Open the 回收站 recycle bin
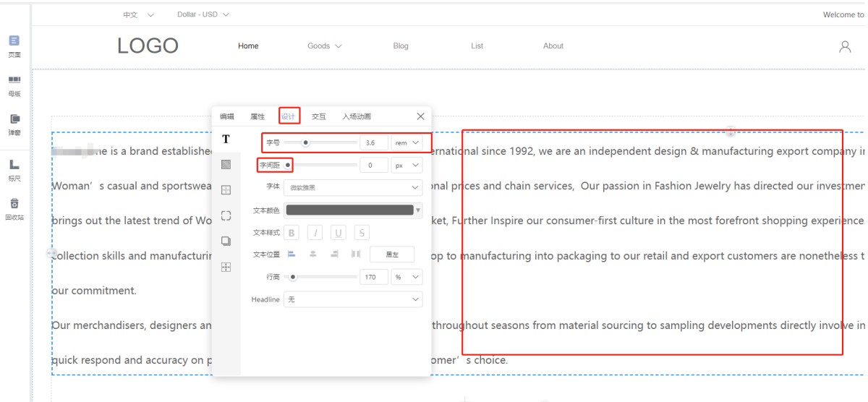The height and width of the screenshot is (402, 868). [14, 208]
